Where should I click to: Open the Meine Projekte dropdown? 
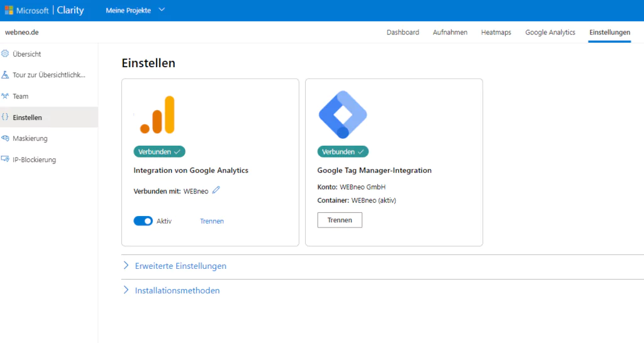(135, 10)
